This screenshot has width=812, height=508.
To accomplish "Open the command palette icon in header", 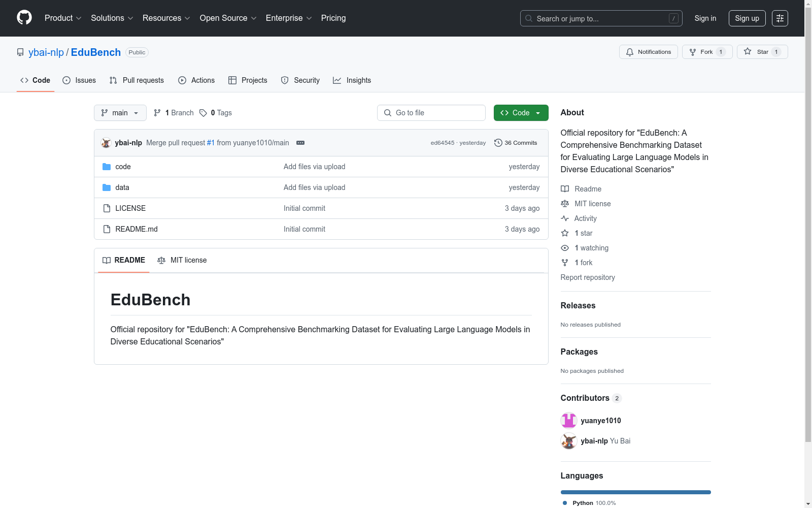I will (780, 18).
